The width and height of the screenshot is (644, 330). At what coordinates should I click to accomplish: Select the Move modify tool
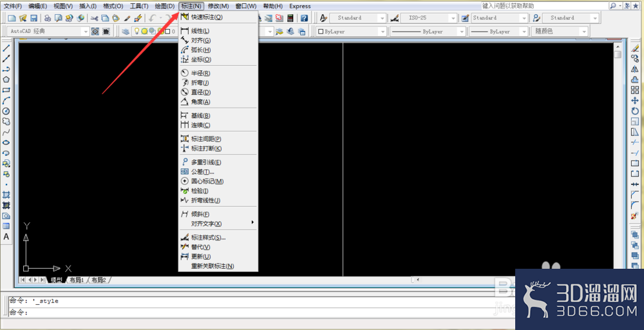635,101
